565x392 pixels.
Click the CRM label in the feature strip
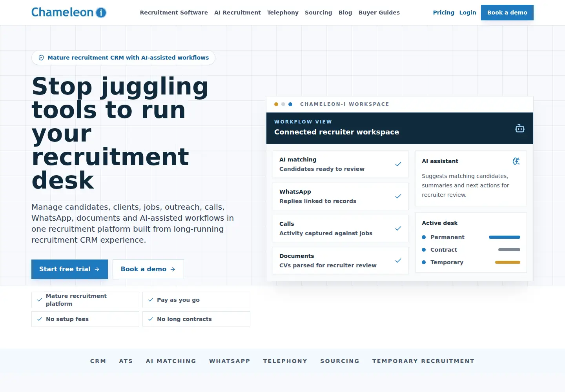tap(98, 361)
